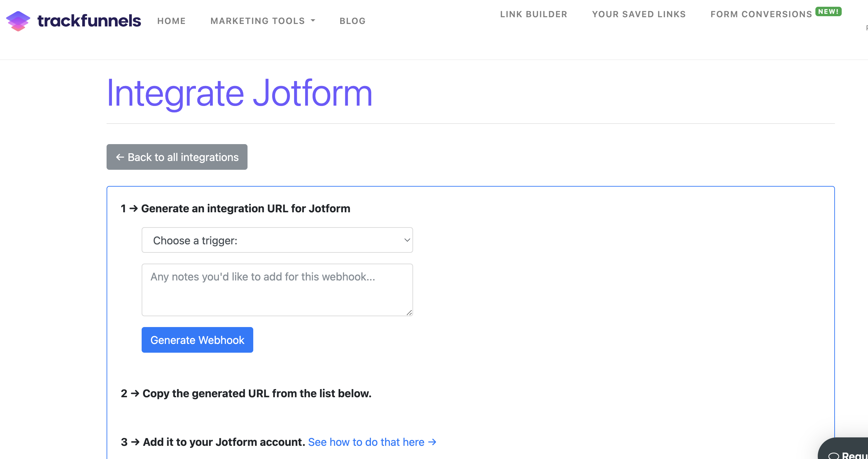
Task: Open Link Builder in the navigation
Action: pyautogui.click(x=533, y=14)
